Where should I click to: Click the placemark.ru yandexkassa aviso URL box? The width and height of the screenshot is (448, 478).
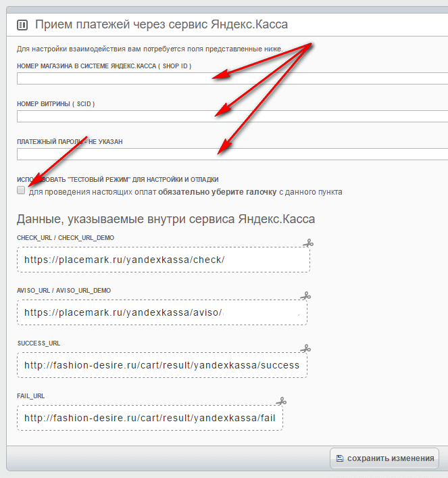tap(162, 312)
